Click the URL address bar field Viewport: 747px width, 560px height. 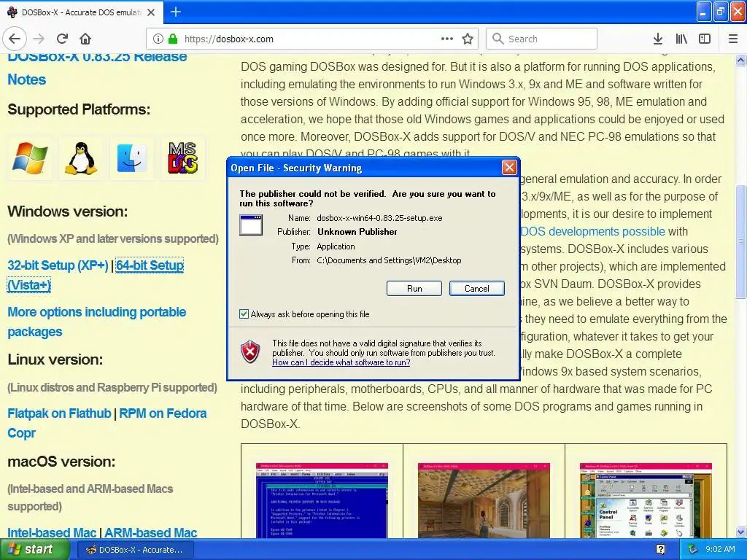311,39
